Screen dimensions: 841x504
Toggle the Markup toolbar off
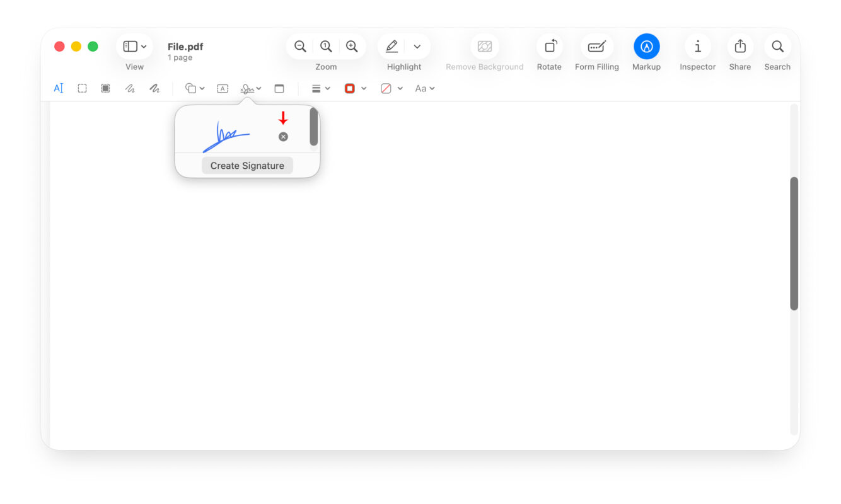(646, 47)
